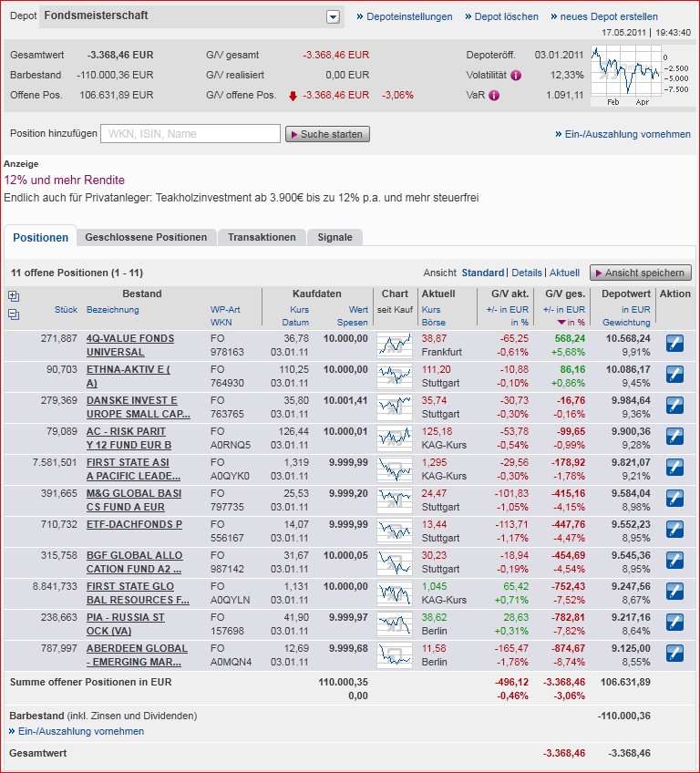Open DANSKE INVEST EUROPE SMALL CAP link
Viewport: 700px width, 773px height.
point(138,407)
